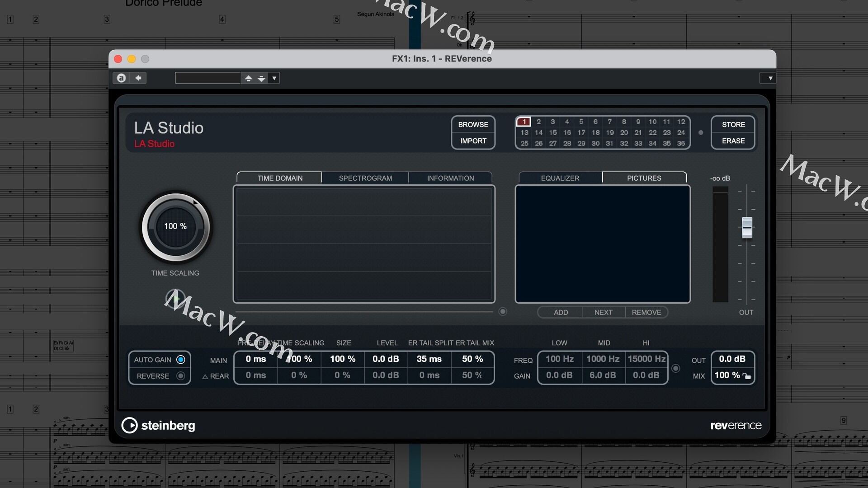The image size is (868, 488).
Task: Toggle the smooth parameter changes dot
Action: (701, 133)
